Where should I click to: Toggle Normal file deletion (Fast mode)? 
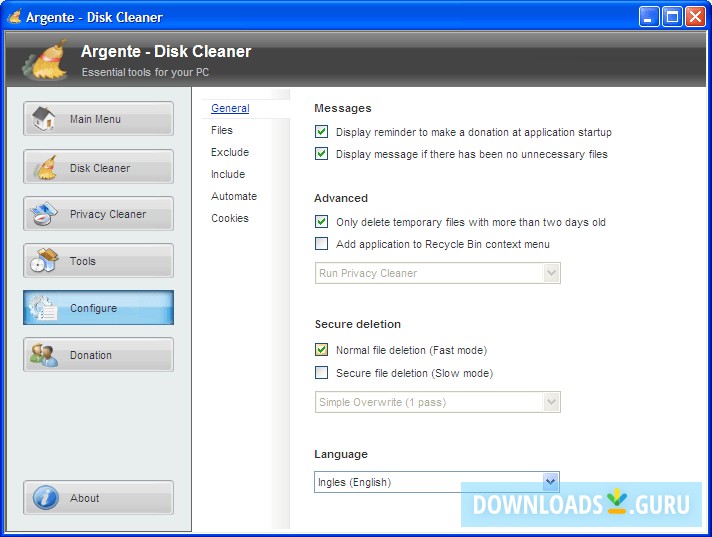point(321,350)
